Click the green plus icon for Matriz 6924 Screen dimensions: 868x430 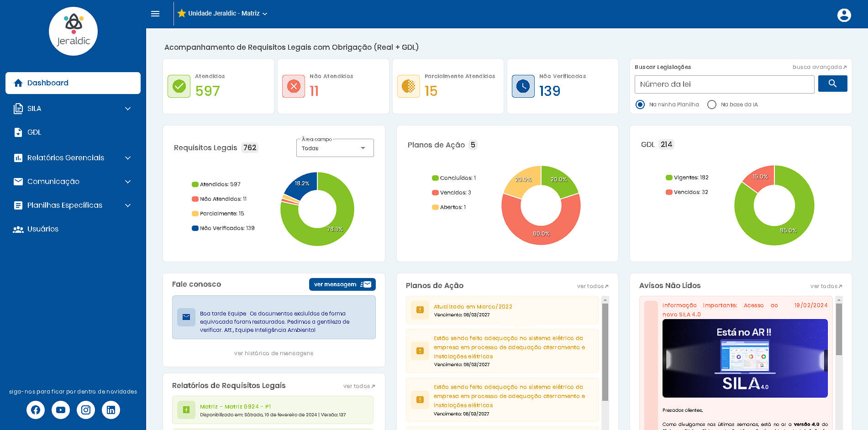coord(186,410)
